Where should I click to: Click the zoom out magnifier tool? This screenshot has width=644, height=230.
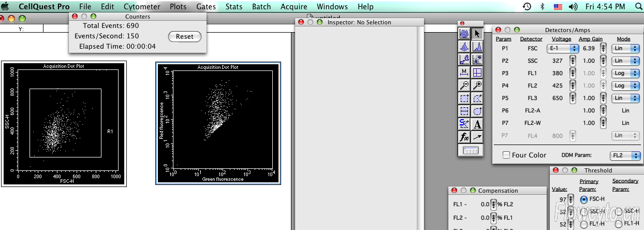coord(465,85)
